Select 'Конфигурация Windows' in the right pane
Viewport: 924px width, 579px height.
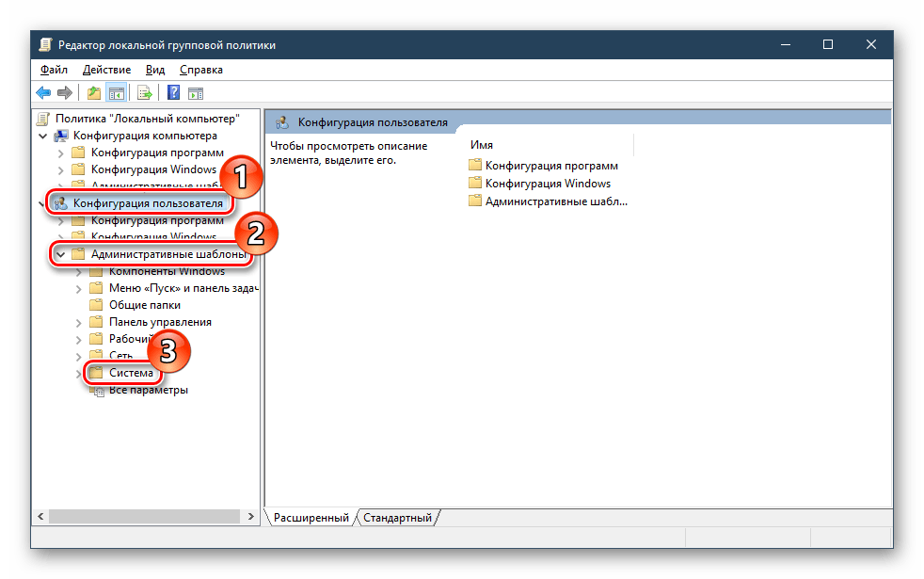click(548, 184)
